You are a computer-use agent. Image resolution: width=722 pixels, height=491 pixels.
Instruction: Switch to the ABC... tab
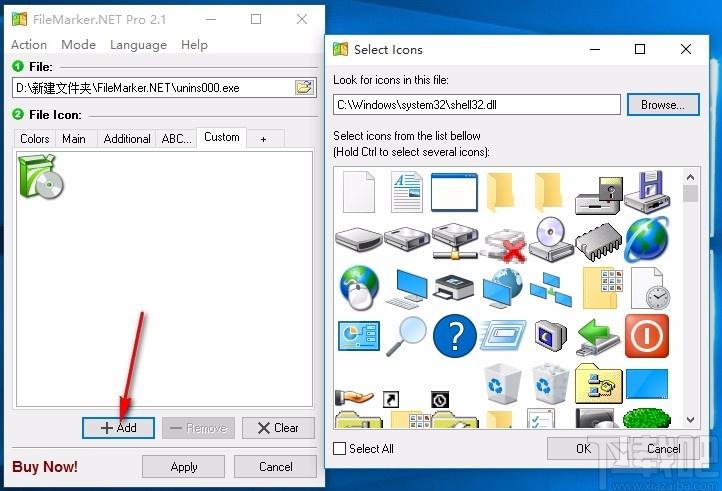pos(176,139)
